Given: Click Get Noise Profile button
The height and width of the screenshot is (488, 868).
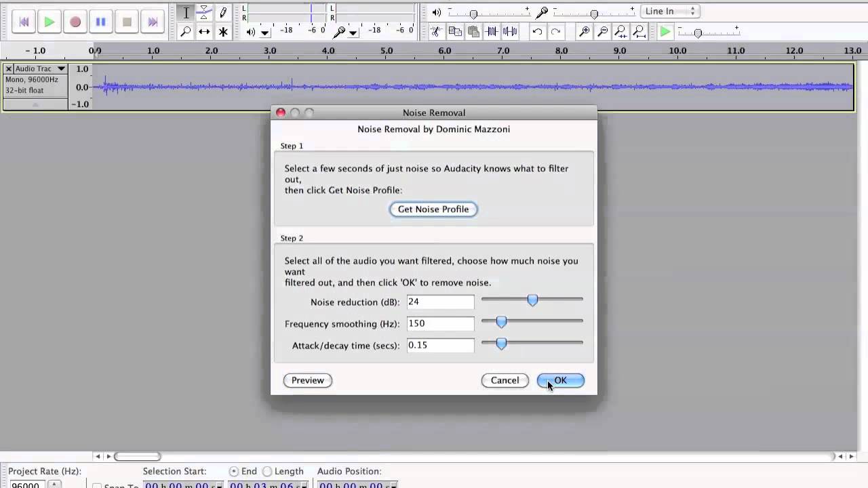Looking at the screenshot, I should pos(433,209).
